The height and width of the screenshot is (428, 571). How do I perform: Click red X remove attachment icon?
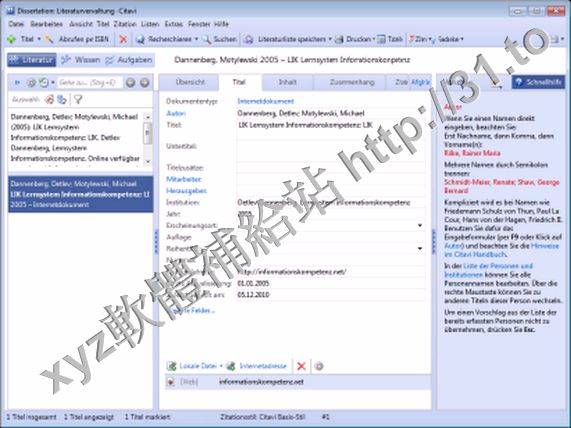pos(301,366)
